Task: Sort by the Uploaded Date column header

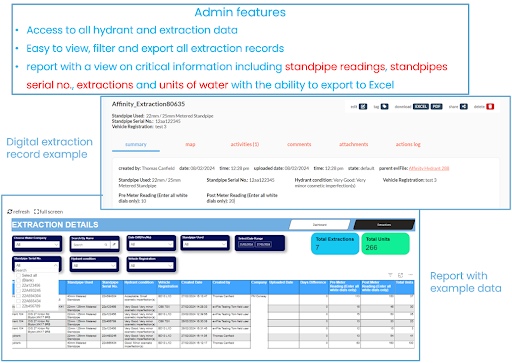Action: tap(284, 287)
